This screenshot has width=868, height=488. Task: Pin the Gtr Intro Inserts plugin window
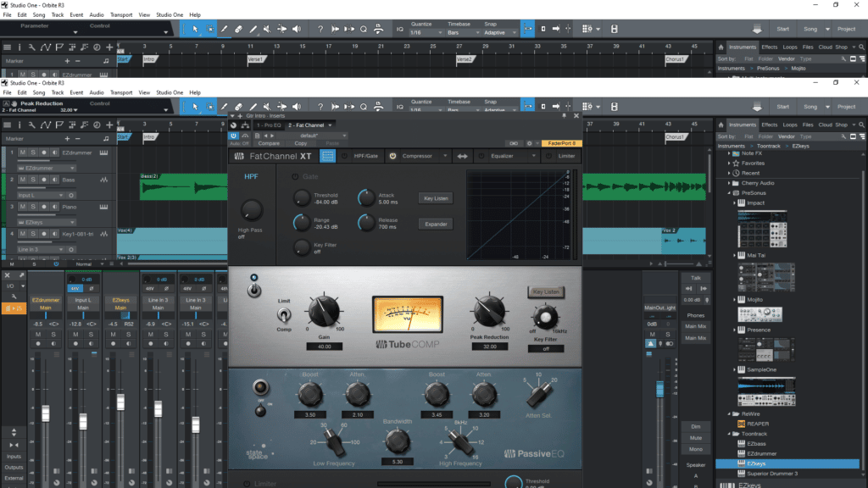pos(564,115)
